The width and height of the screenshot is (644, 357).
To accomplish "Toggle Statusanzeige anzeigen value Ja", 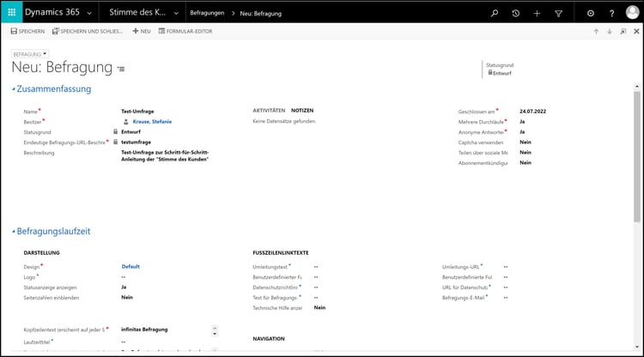I will [x=124, y=287].
